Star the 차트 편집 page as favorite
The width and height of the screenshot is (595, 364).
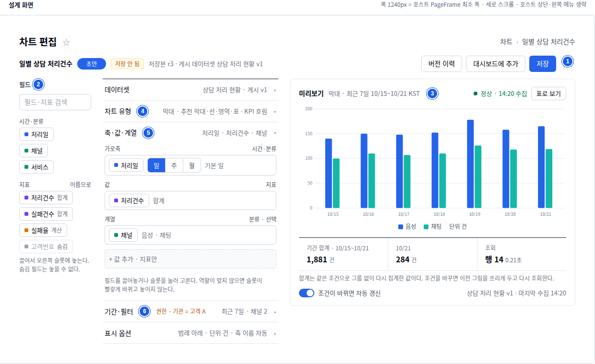click(x=66, y=42)
